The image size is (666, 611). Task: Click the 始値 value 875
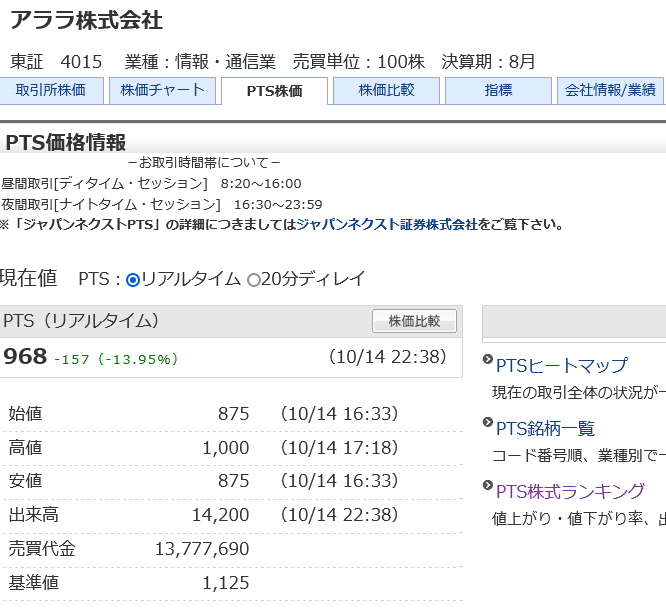(234, 414)
